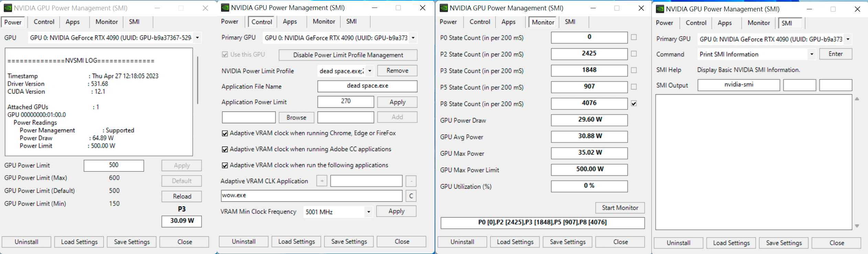Open Monitor tab in second window
The height and width of the screenshot is (254, 868).
pos(324,22)
